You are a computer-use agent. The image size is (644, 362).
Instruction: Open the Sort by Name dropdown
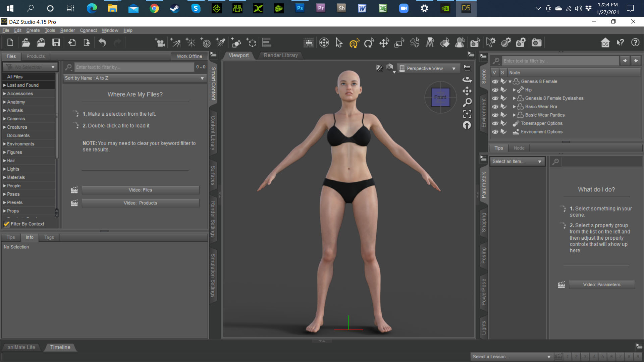[135, 78]
